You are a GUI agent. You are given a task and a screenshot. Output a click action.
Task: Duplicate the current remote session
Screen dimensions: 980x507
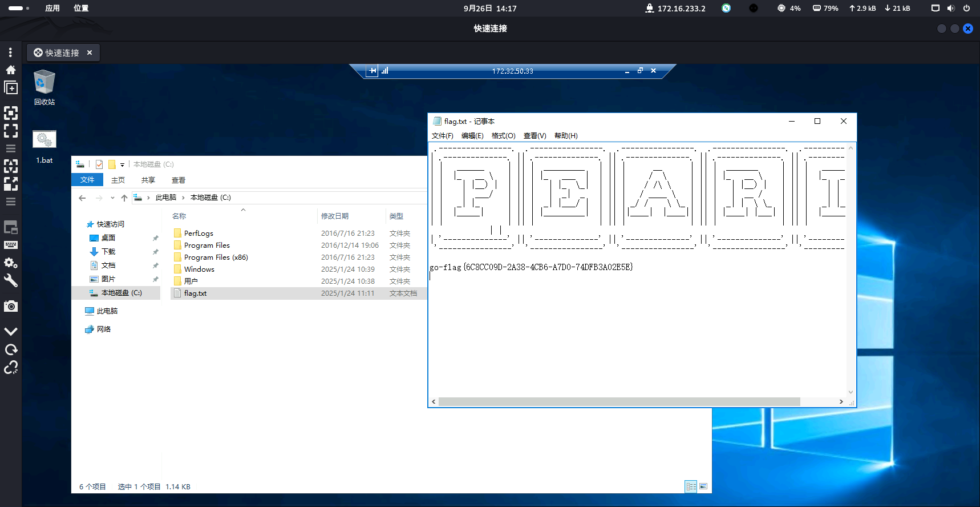point(11,87)
